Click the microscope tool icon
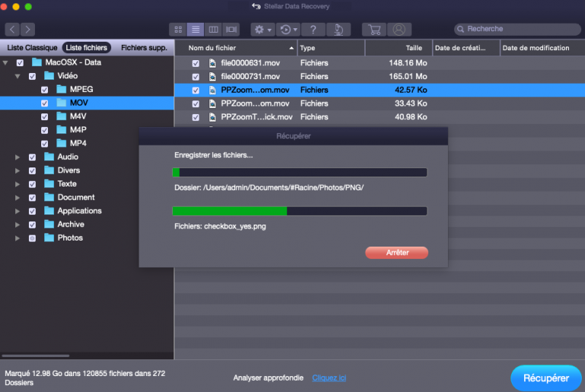 tap(337, 30)
